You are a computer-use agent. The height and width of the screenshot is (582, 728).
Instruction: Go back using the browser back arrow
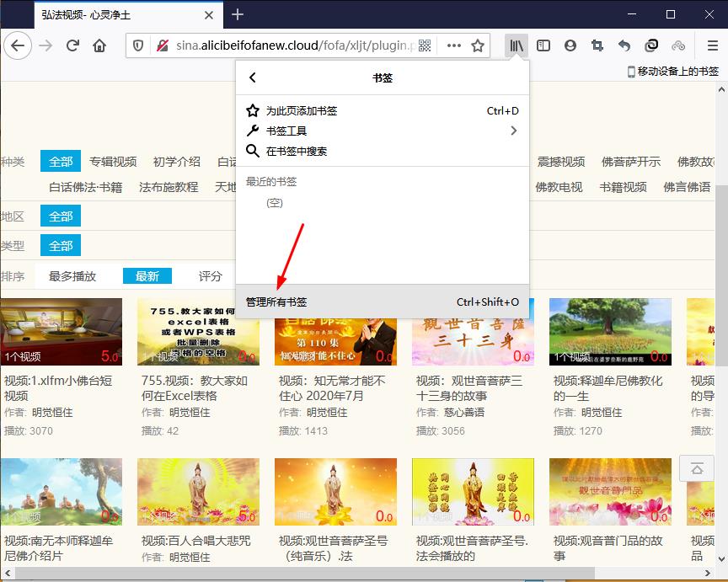18,45
